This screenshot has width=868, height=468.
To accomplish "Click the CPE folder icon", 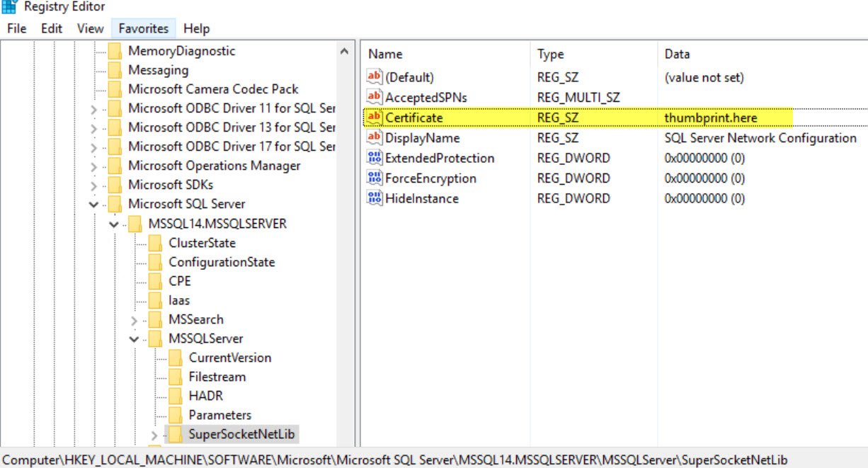I will [155, 281].
